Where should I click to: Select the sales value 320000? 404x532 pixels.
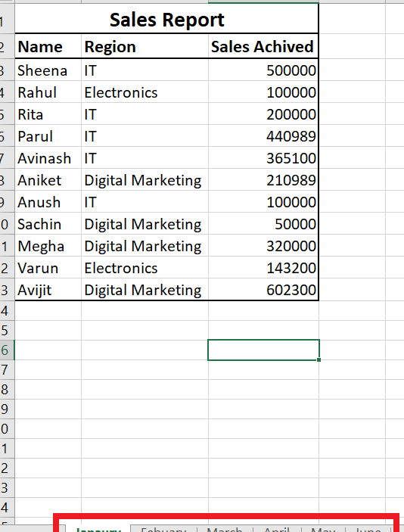click(x=263, y=246)
